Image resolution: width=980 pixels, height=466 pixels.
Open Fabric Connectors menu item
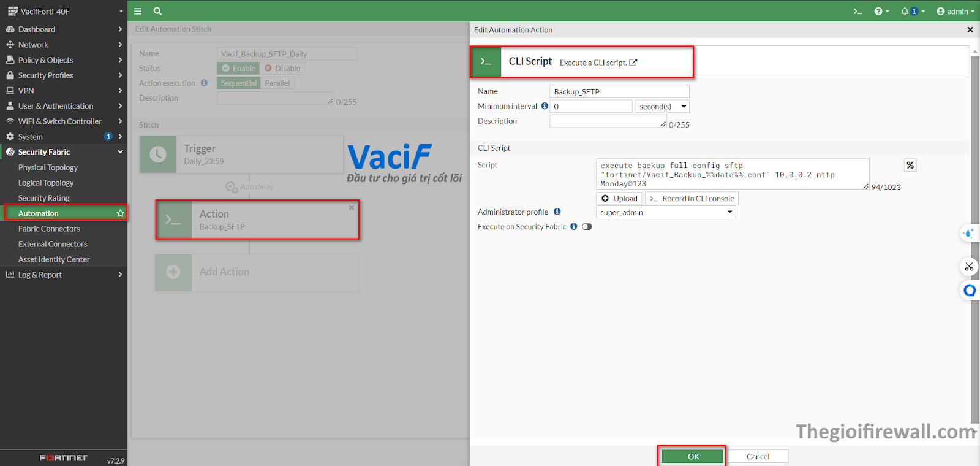point(49,229)
